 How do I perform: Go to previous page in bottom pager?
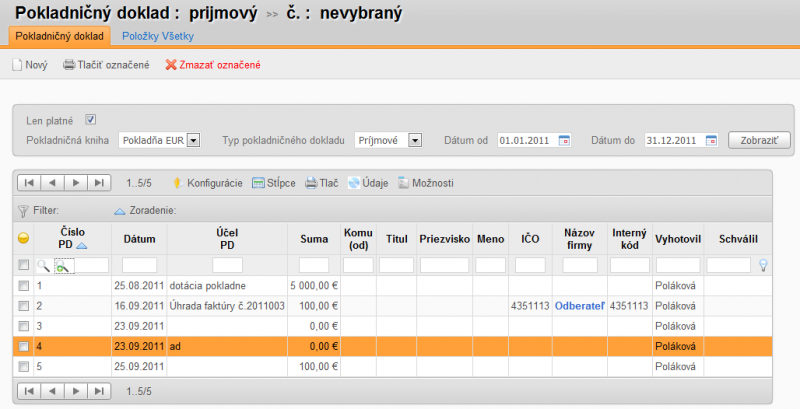(52, 391)
